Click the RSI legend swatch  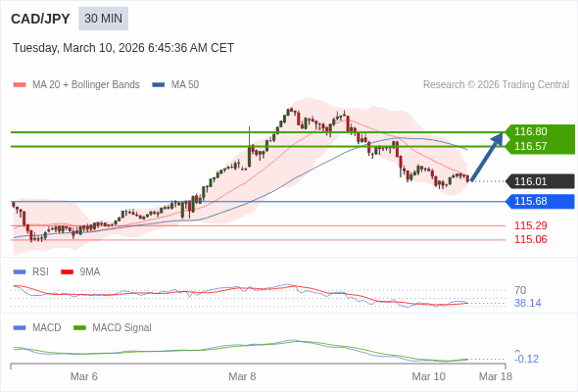coord(20,272)
